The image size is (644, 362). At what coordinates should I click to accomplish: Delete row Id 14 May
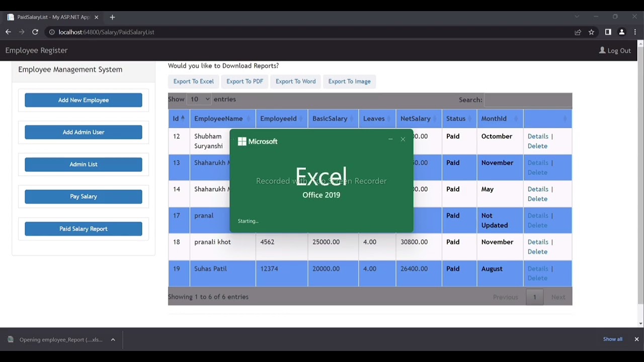point(537,199)
